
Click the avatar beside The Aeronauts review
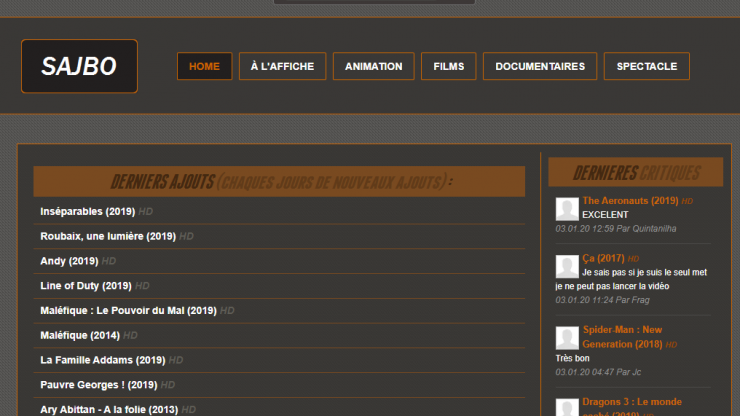(567, 208)
